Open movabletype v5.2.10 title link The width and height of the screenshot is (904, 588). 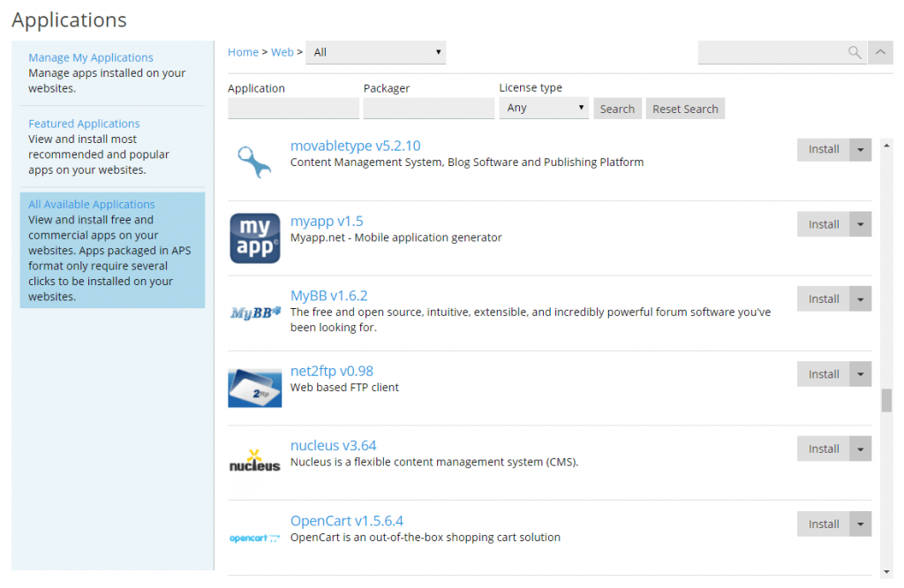click(355, 146)
